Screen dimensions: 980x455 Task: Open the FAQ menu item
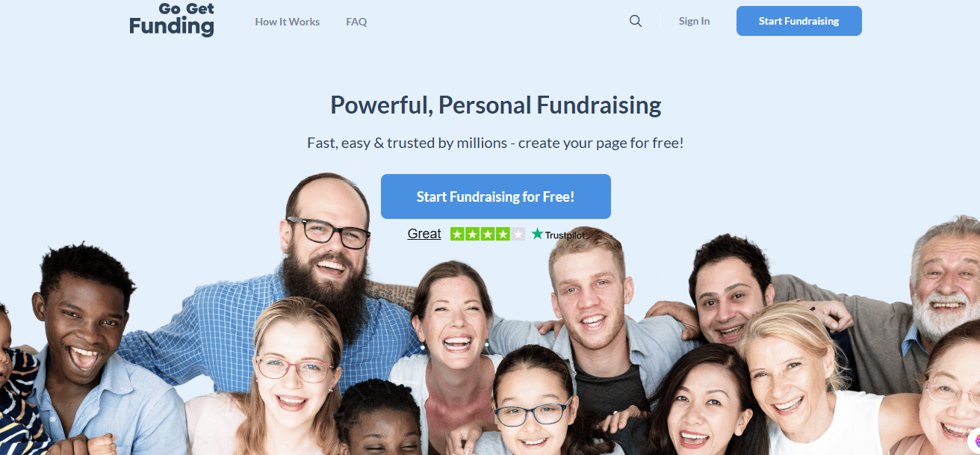[x=356, y=22]
